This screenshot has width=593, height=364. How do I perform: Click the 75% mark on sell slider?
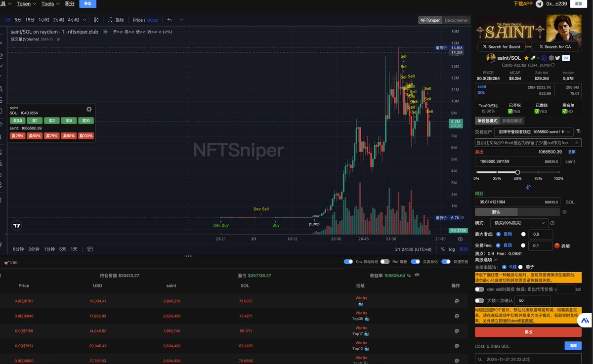538,172
